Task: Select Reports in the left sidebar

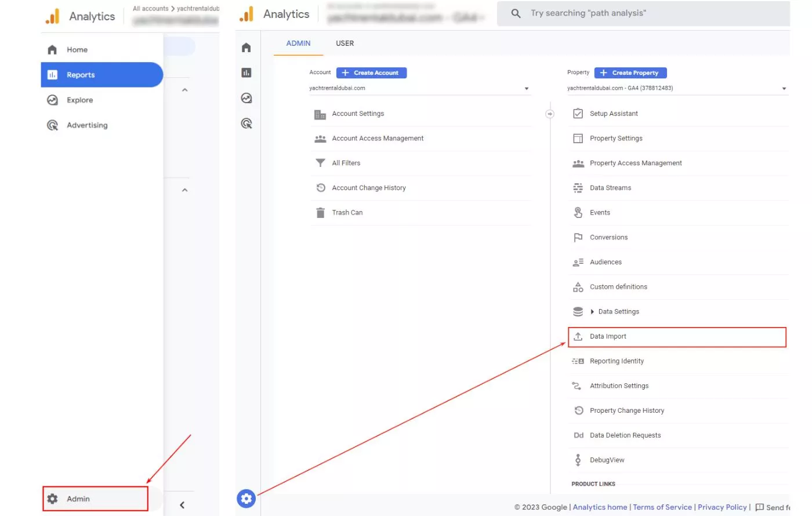Action: click(101, 75)
